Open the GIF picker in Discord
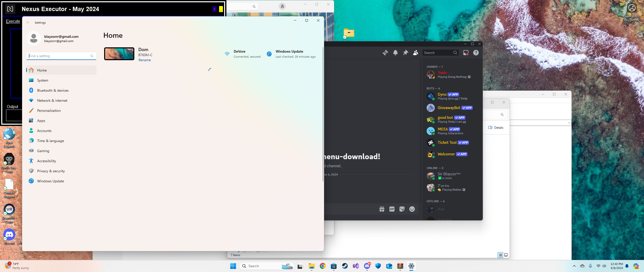644x272 pixels. click(x=392, y=209)
